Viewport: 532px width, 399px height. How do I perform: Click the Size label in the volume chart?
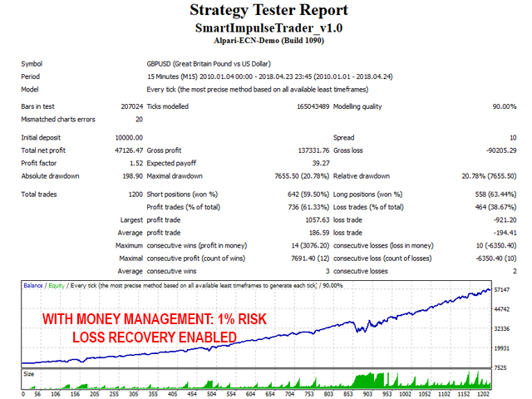29,374
